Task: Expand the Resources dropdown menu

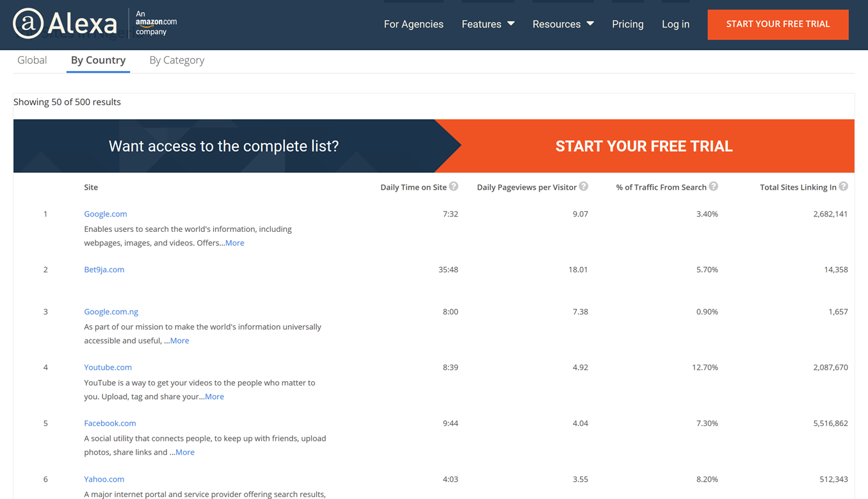Action: point(563,24)
